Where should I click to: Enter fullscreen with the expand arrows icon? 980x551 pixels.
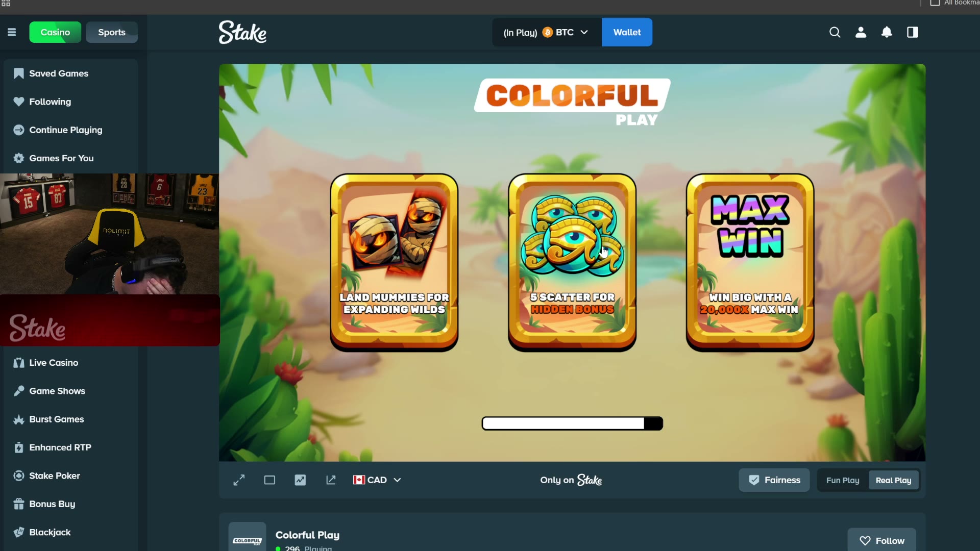pyautogui.click(x=239, y=480)
